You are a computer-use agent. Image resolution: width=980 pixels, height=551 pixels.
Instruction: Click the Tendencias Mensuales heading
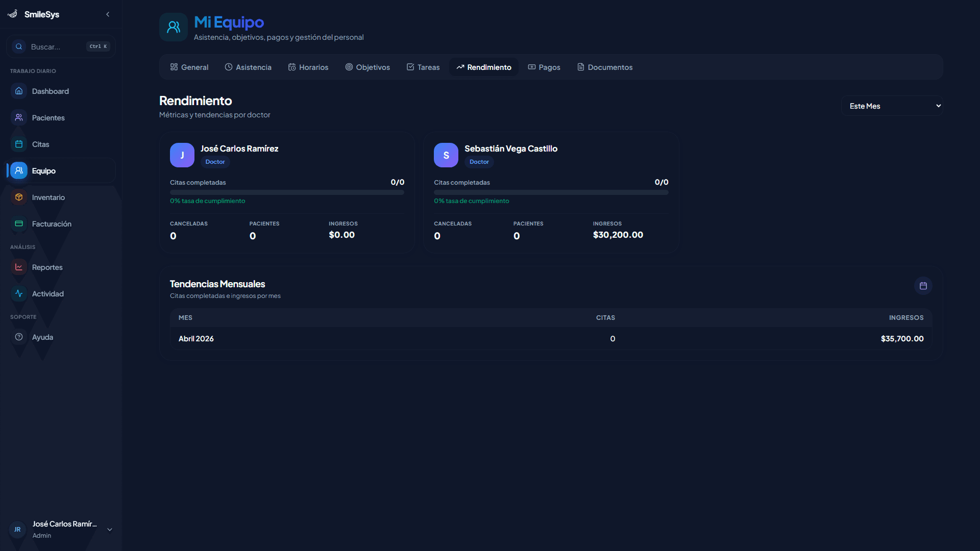(x=217, y=284)
